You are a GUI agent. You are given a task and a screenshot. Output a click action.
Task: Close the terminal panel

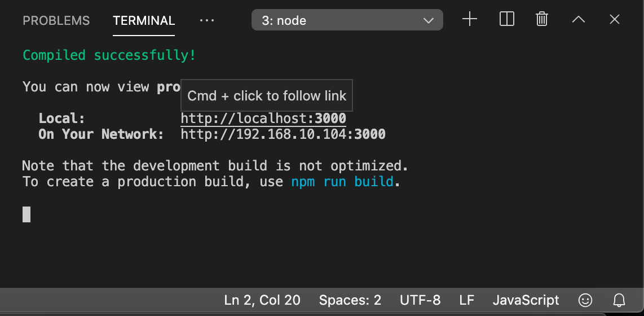pyautogui.click(x=615, y=20)
